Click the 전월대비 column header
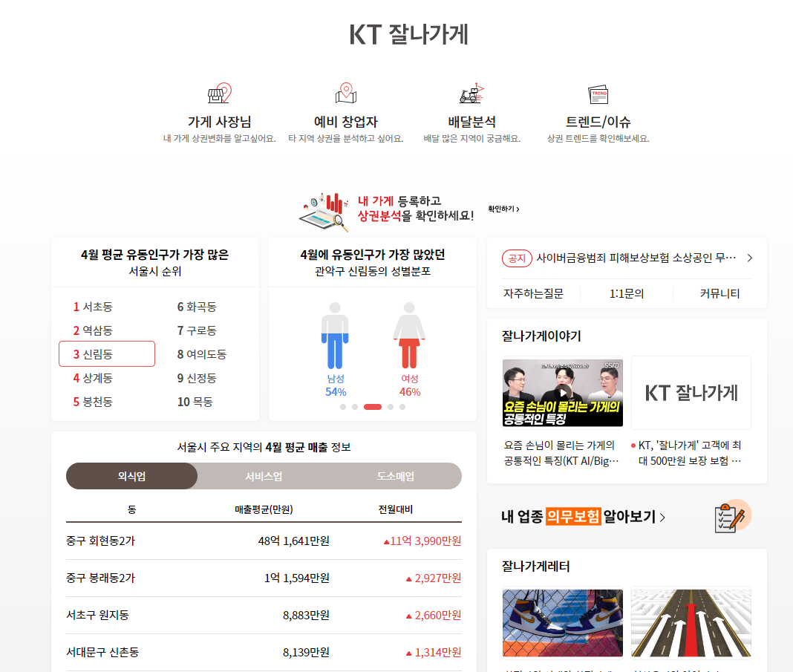 pyautogui.click(x=396, y=509)
